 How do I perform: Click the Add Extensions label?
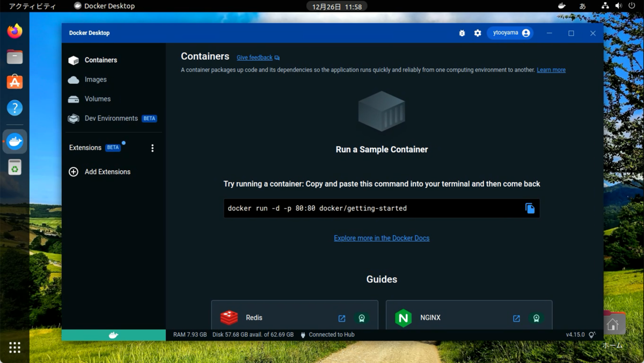107,172
